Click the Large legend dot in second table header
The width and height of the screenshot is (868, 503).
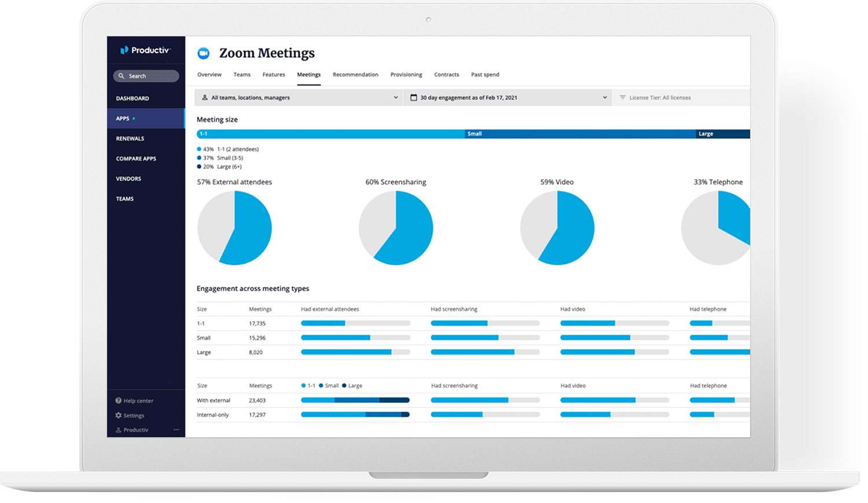coord(344,386)
